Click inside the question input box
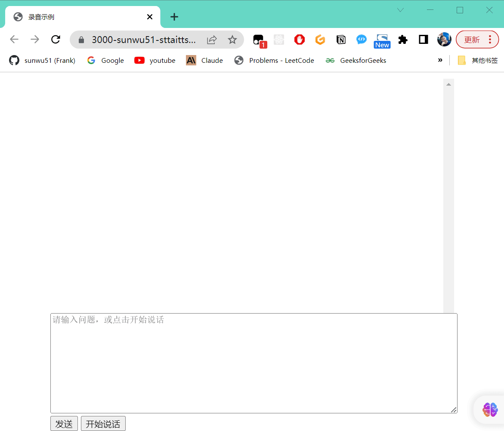 [x=254, y=363]
